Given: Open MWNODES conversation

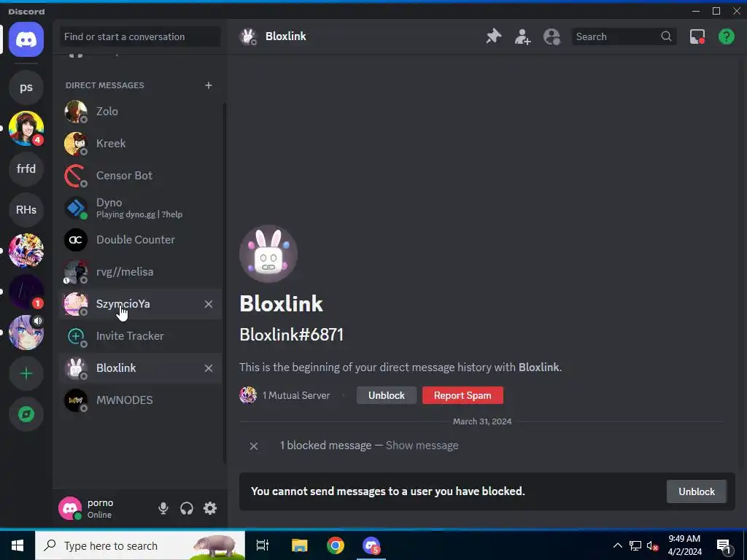Looking at the screenshot, I should [x=140, y=400].
